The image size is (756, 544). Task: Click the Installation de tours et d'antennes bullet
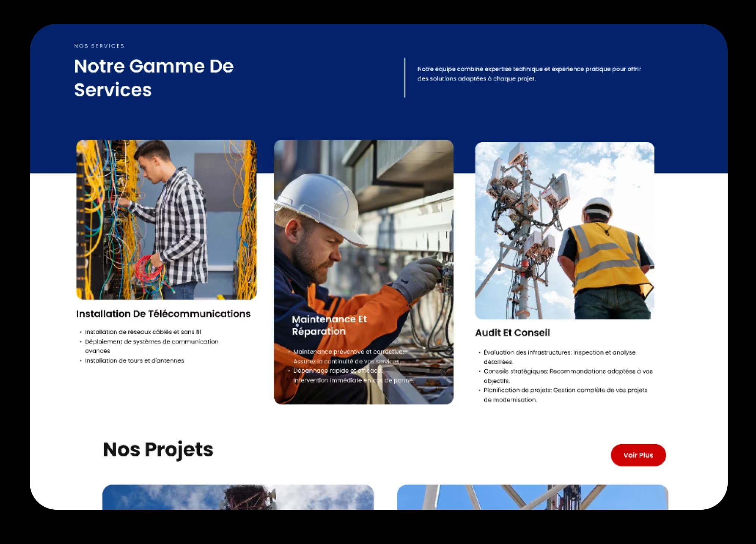pyautogui.click(x=134, y=361)
